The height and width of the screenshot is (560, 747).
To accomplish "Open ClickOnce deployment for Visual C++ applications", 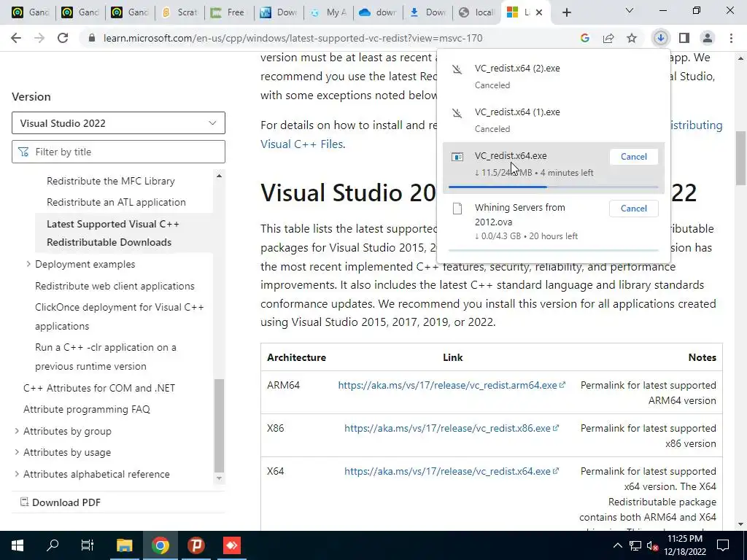I will [119, 316].
